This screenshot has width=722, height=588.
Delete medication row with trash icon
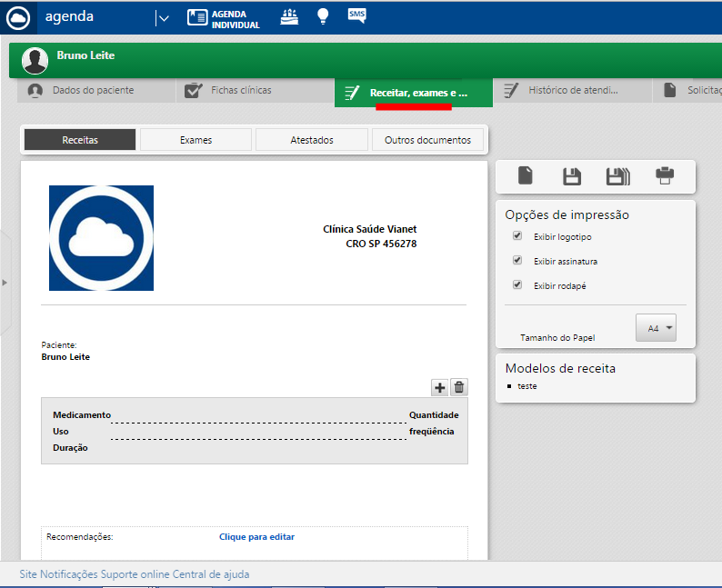[x=459, y=388]
